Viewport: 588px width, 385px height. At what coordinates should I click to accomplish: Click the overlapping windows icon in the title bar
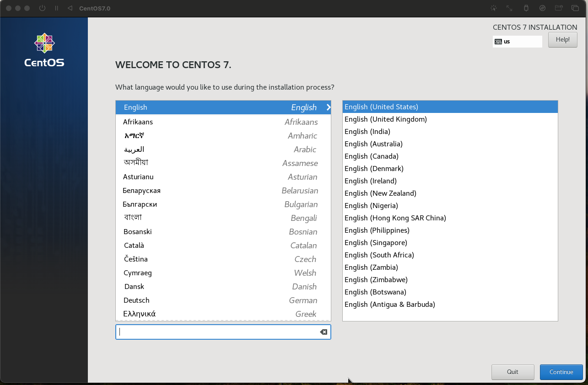coord(575,8)
